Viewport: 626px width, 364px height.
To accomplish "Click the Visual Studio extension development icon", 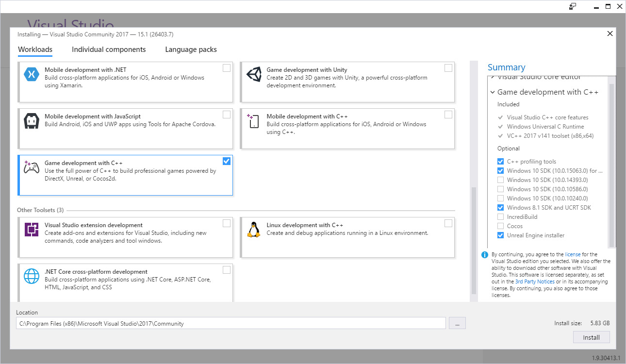I will click(x=32, y=229).
